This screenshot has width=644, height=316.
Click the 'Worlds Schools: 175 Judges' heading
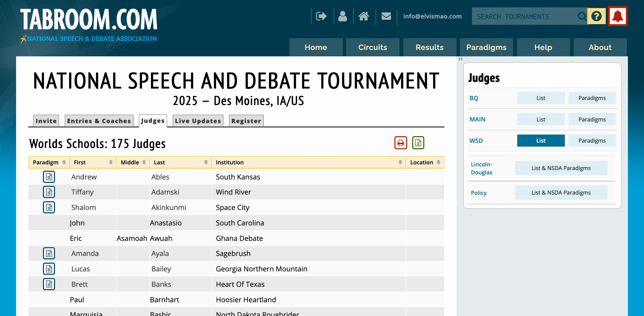(x=98, y=144)
